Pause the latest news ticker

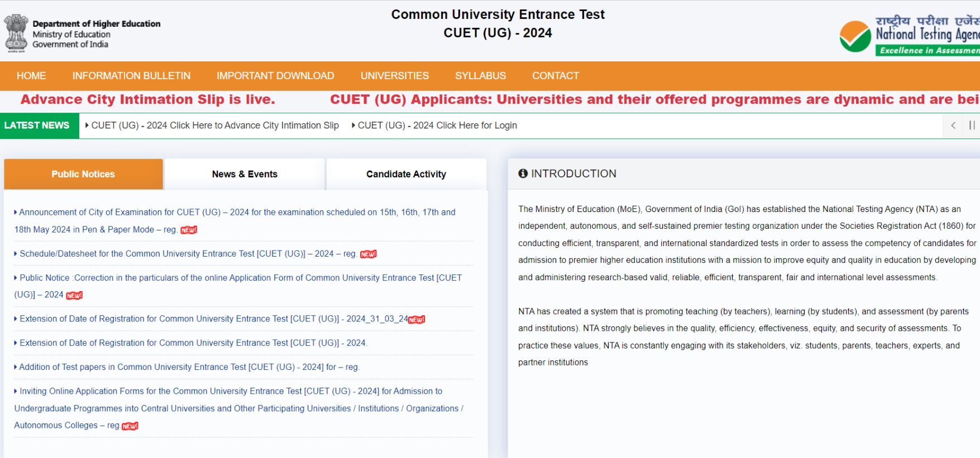[x=972, y=126]
